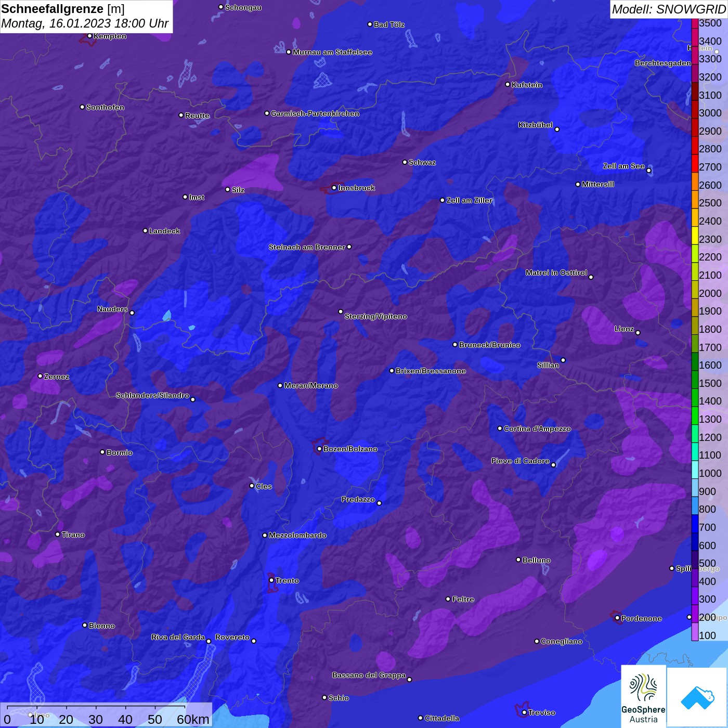Click the Schwaz location dot

405,162
